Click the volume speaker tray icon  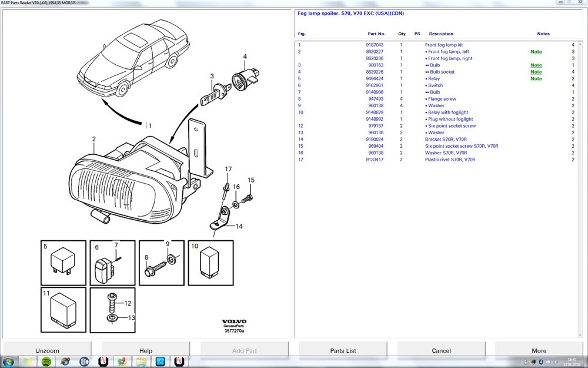556,362
